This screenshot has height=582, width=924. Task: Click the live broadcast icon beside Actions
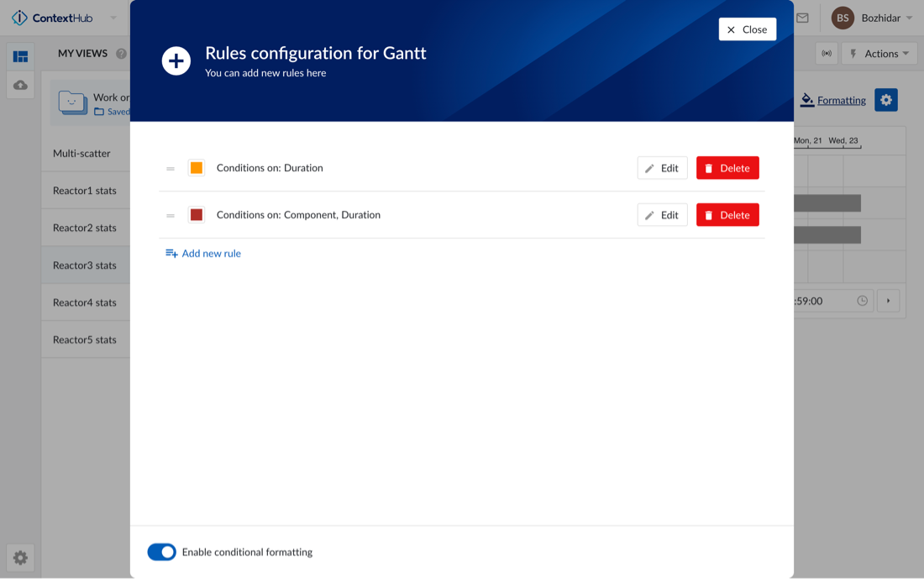click(827, 54)
